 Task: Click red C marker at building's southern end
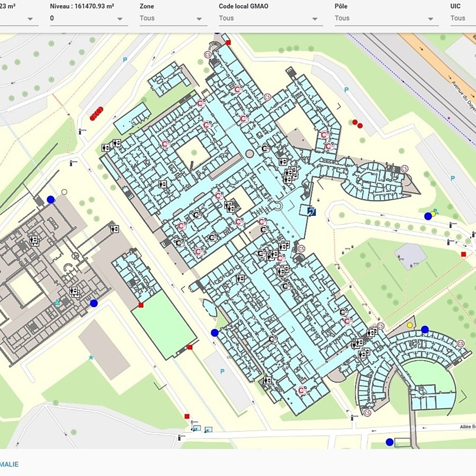coord(302,390)
